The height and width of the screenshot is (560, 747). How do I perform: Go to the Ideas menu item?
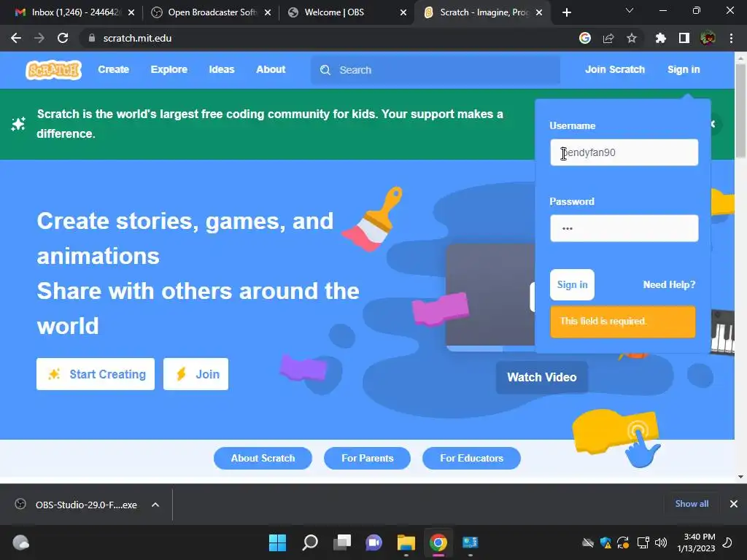click(222, 69)
